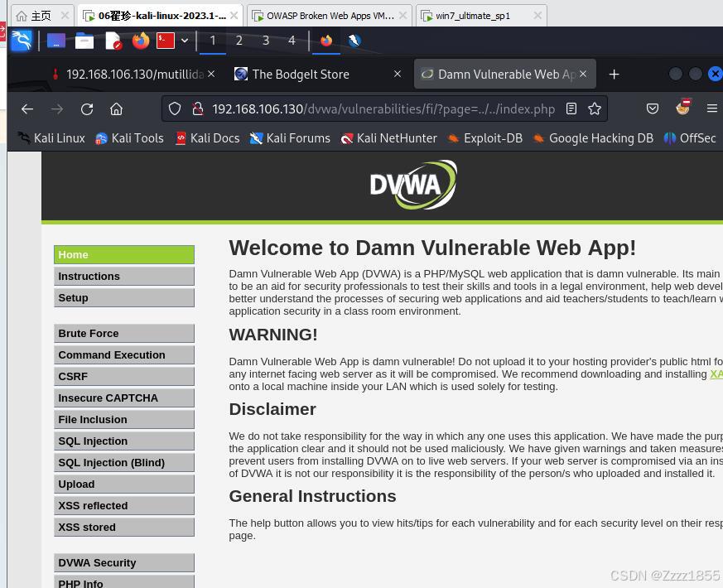Open the File Inclusion page
Screen dimensions: 723x588
click(124, 420)
